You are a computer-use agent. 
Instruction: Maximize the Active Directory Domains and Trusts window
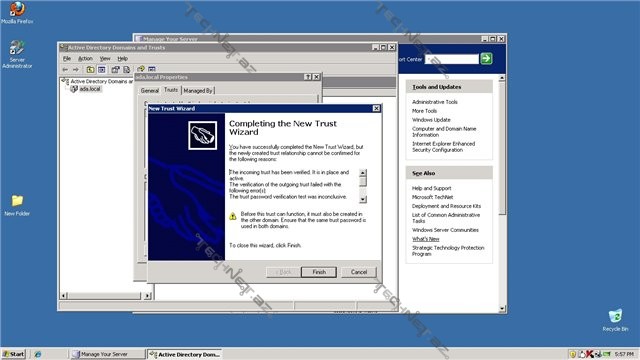coord(383,47)
